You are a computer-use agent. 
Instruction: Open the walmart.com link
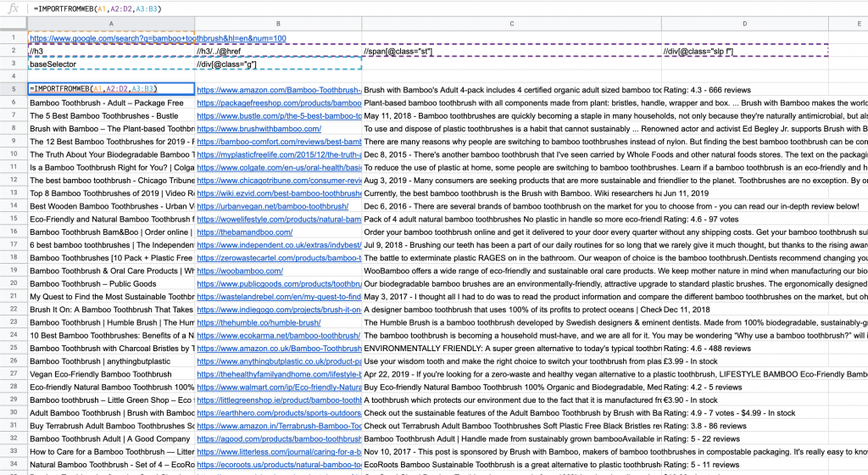(279, 388)
